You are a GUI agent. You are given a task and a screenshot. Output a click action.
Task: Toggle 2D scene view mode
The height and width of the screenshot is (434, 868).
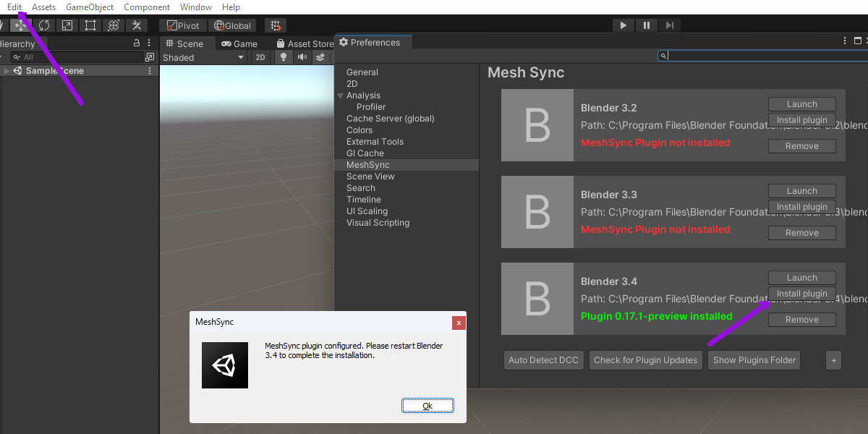[x=260, y=57]
